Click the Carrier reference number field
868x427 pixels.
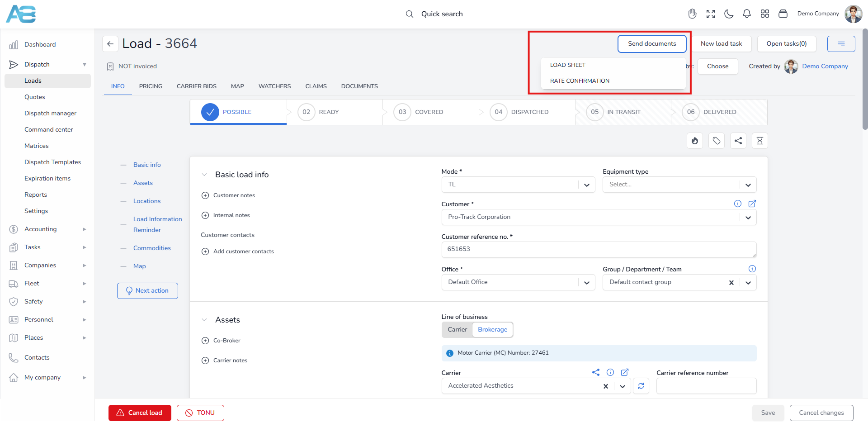pos(707,386)
